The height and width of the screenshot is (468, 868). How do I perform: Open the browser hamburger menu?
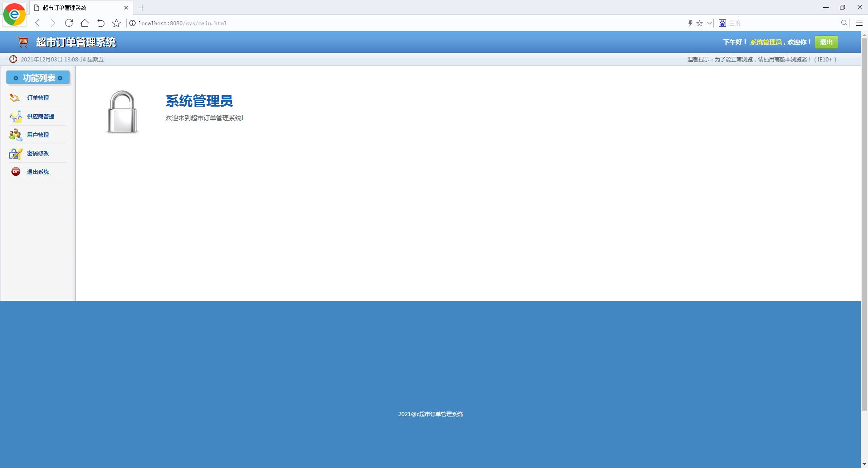pos(859,23)
